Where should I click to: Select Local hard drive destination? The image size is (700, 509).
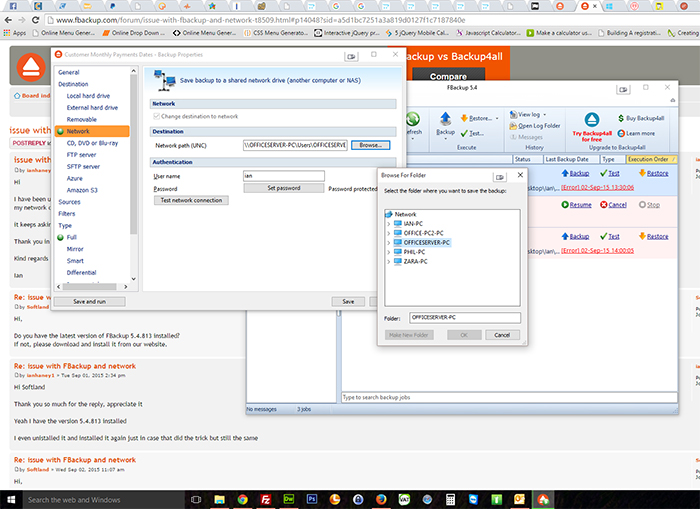click(88, 96)
